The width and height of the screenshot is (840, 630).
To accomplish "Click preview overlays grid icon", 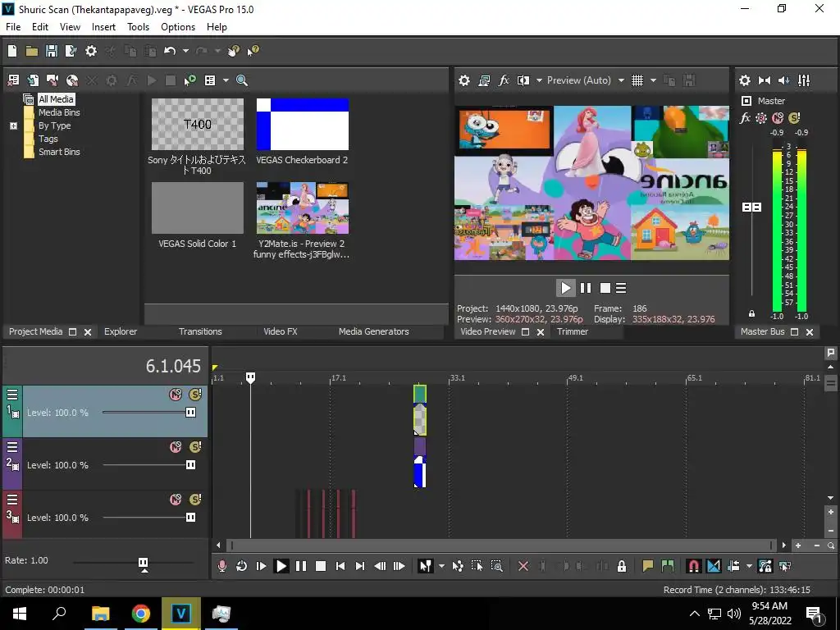I will 637,80.
